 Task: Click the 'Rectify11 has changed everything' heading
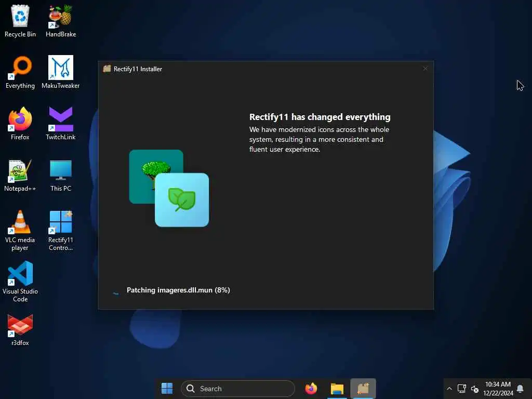320,117
